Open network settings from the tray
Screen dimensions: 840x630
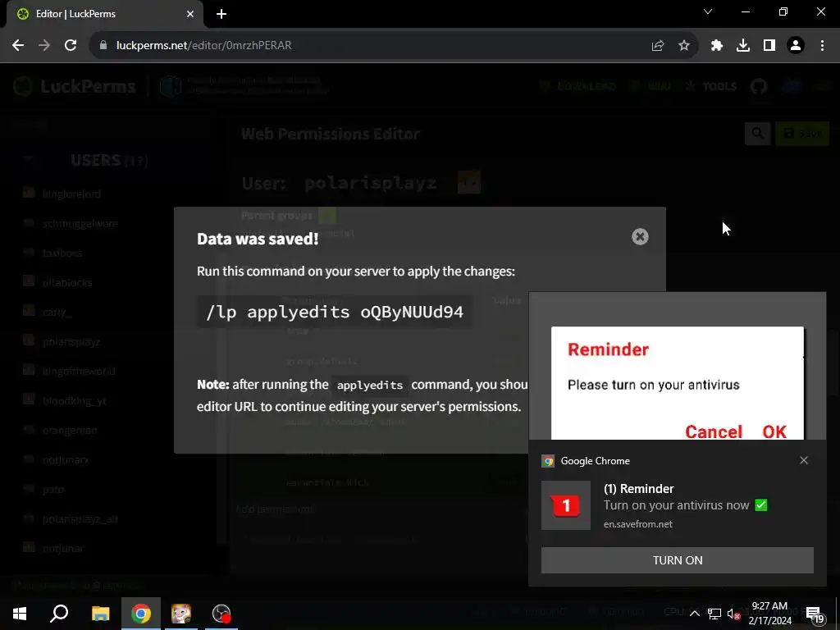click(714, 614)
